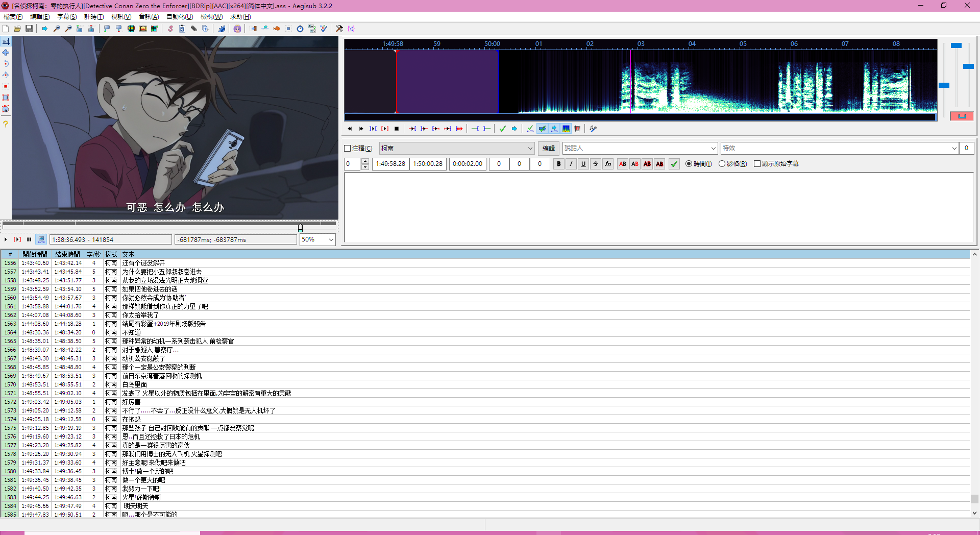Open the Fonts Collector icon
Viewport: 980px width, 535px height.
pyautogui.click(x=206, y=29)
